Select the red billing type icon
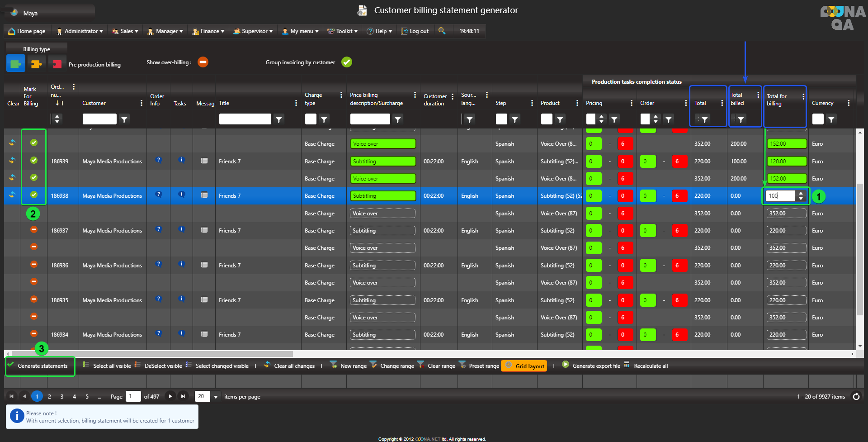The image size is (868, 442). (x=57, y=64)
